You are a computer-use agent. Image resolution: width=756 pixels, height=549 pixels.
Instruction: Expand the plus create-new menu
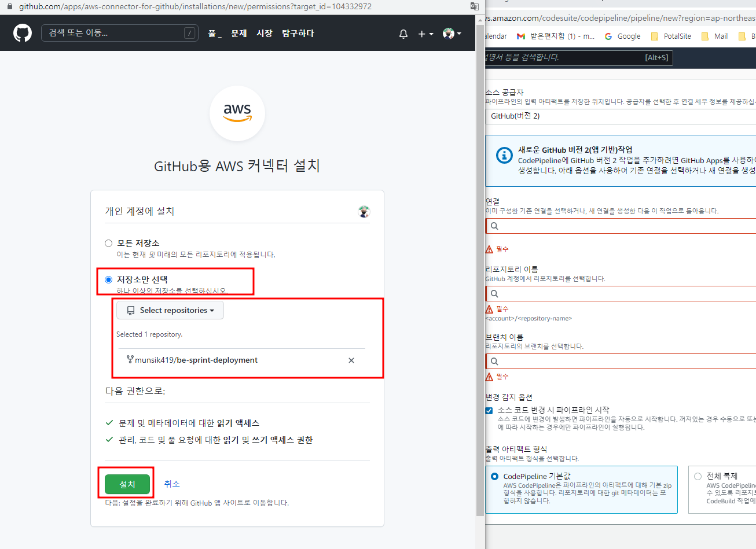point(425,34)
